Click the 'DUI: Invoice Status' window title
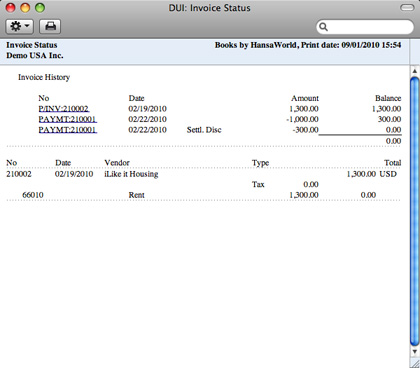420x368 pixels. coord(209,8)
